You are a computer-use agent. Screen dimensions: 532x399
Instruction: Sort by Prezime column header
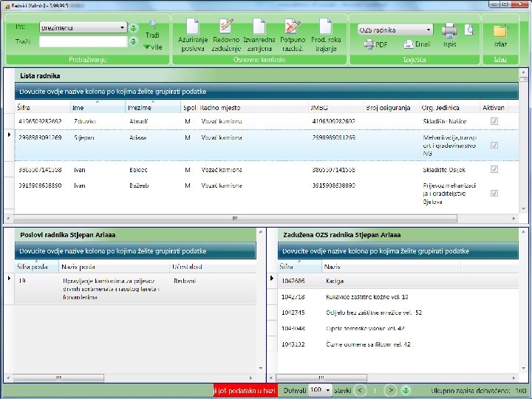click(153, 108)
